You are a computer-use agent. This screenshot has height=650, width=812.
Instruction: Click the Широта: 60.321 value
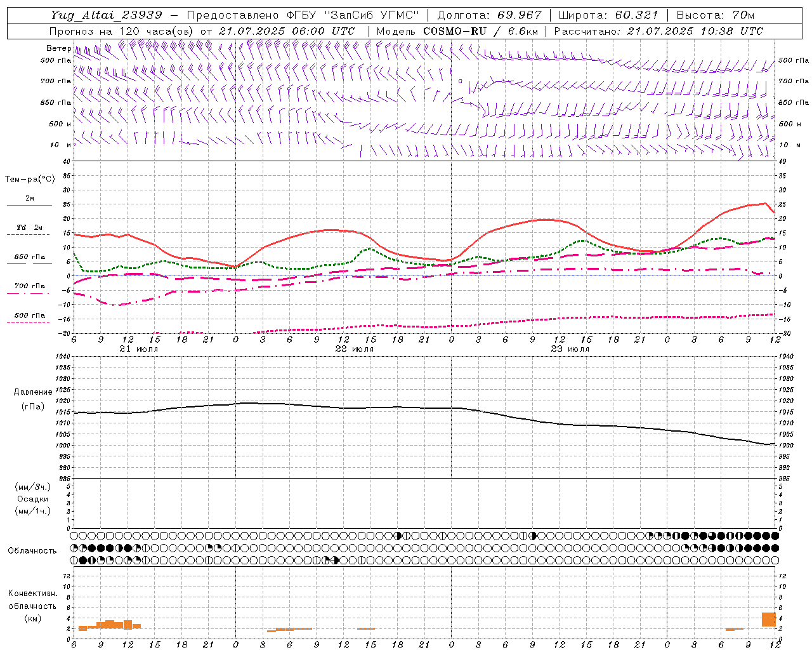coord(608,15)
